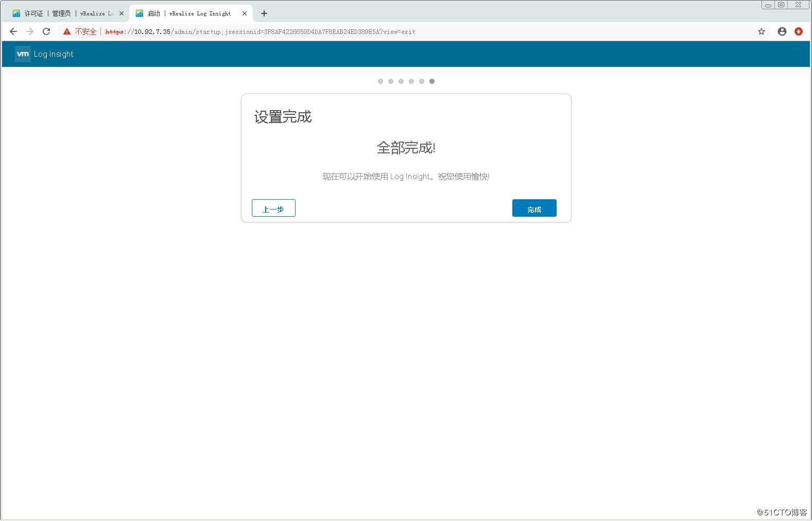Viewport: 812px width, 521px height.
Task: Switch to the 许可证 | 管理员 tab
Action: (x=67, y=13)
